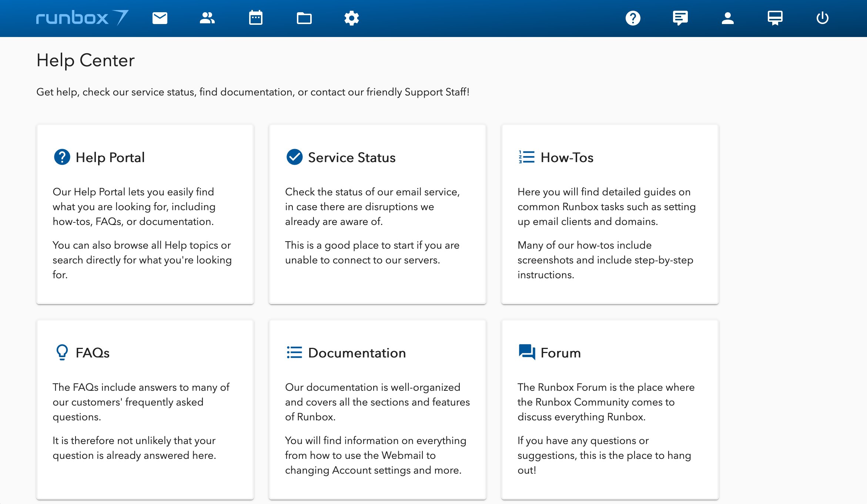The width and height of the screenshot is (867, 504).
Task: Click the card payment icon in header
Action: pyautogui.click(x=775, y=18)
